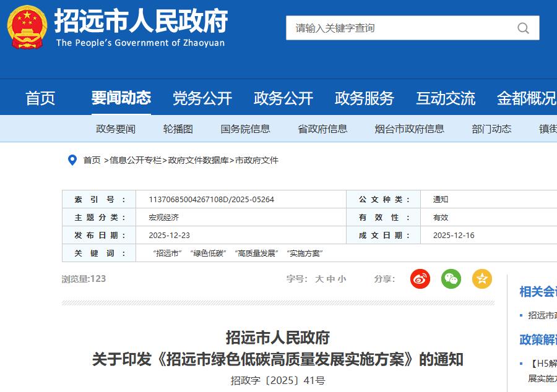
Task: Set font size to 大
Action: point(319,279)
